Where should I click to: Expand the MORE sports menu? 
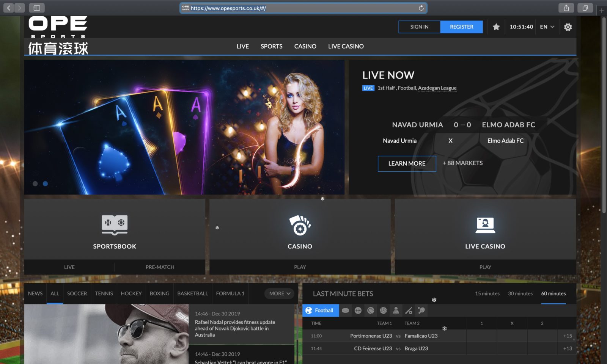pos(279,293)
